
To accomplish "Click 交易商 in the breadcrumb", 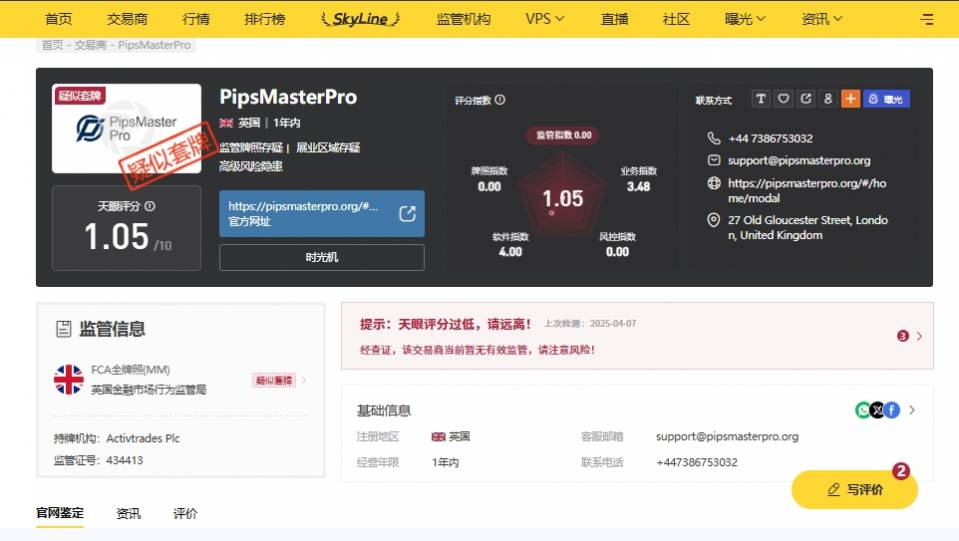I will [91, 45].
